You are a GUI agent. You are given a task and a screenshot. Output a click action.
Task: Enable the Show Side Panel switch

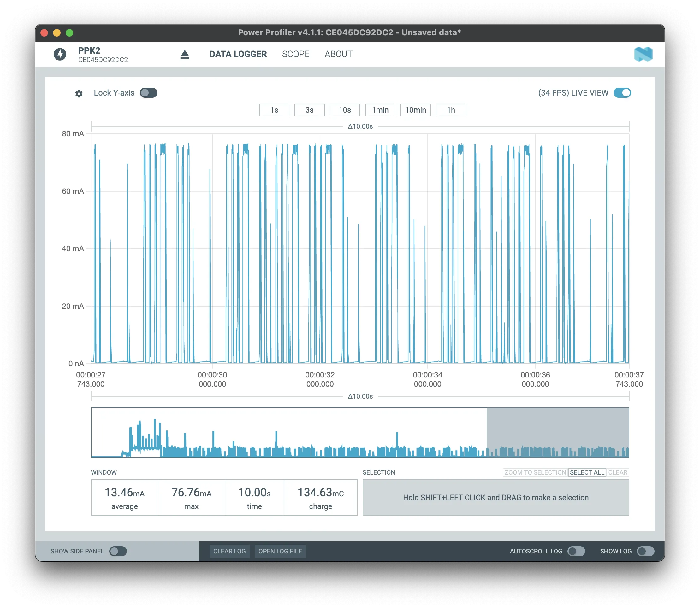118,551
